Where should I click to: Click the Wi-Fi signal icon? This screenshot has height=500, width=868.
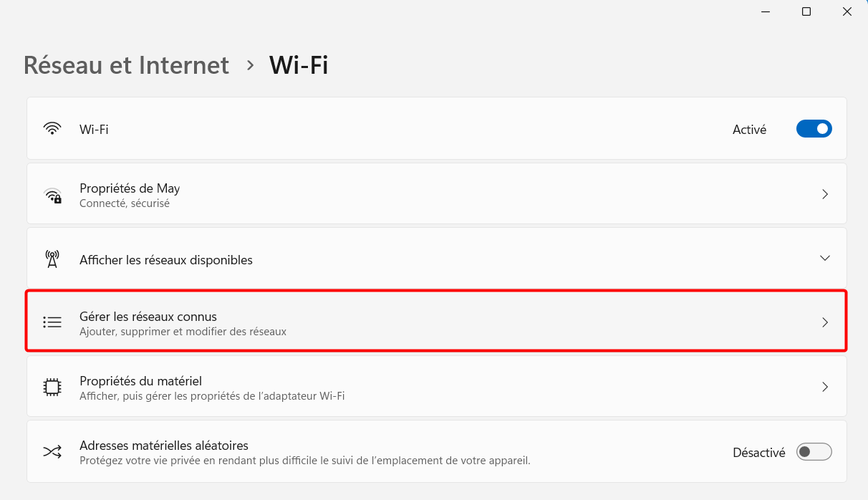click(52, 129)
